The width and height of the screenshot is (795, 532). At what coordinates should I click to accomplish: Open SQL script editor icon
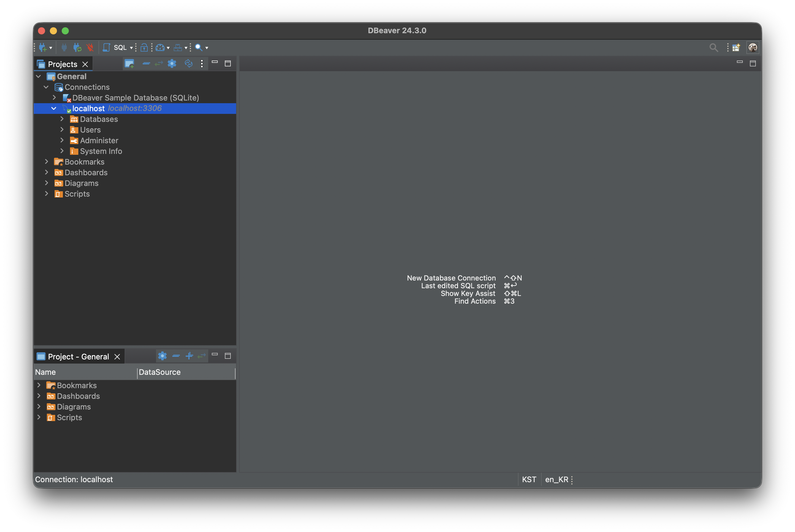(x=106, y=47)
